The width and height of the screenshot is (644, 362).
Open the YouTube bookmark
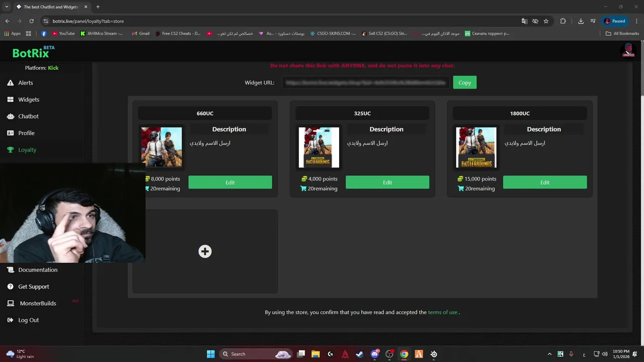(x=63, y=34)
